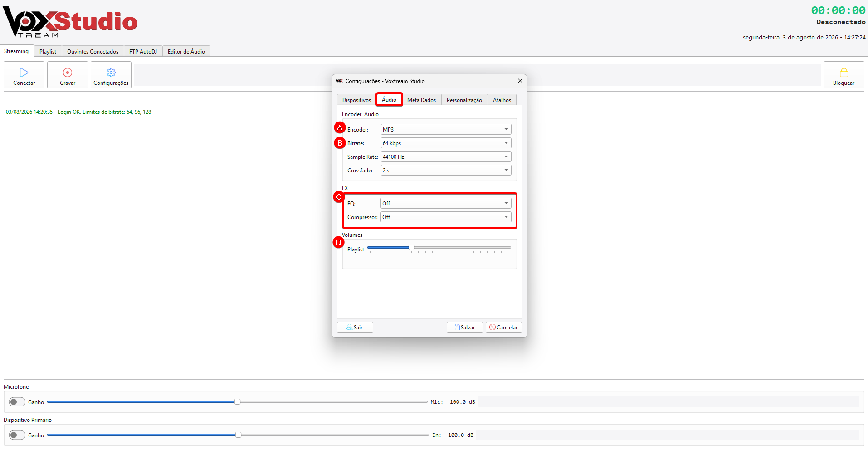Click the Microfone Ganho slider handle
This screenshot has width=868, height=450.
(x=237, y=402)
